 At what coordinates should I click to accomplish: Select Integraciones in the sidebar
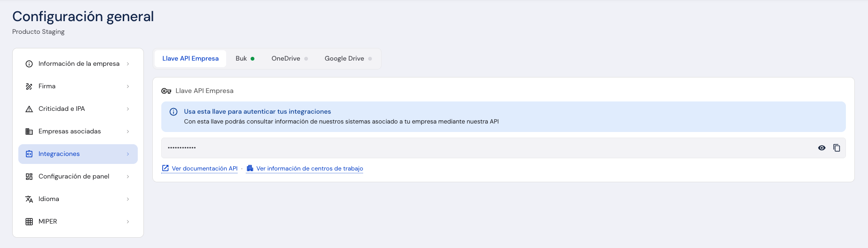78,154
